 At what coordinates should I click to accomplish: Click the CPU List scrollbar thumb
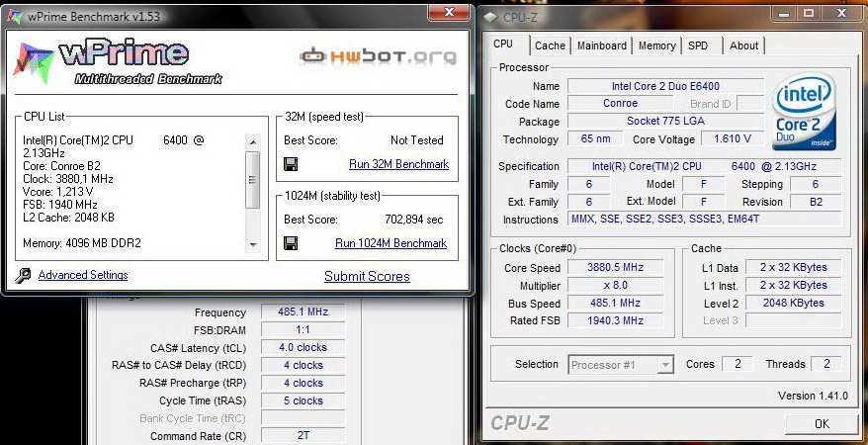[252, 180]
